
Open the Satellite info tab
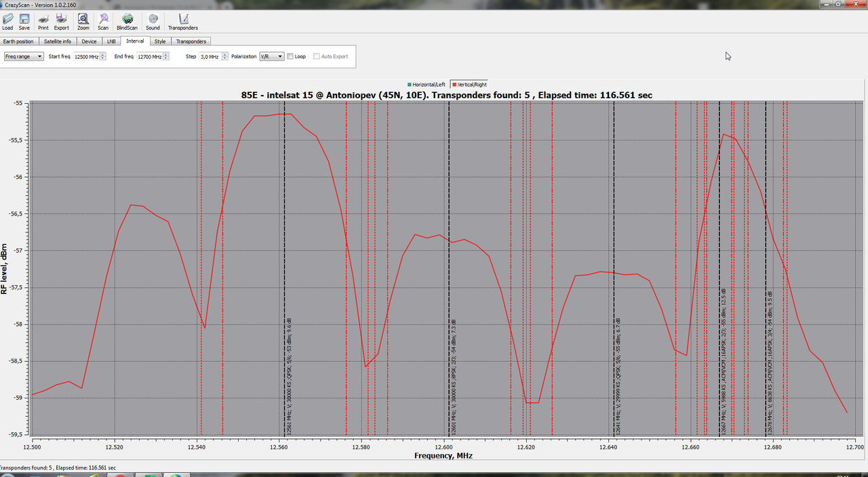58,41
